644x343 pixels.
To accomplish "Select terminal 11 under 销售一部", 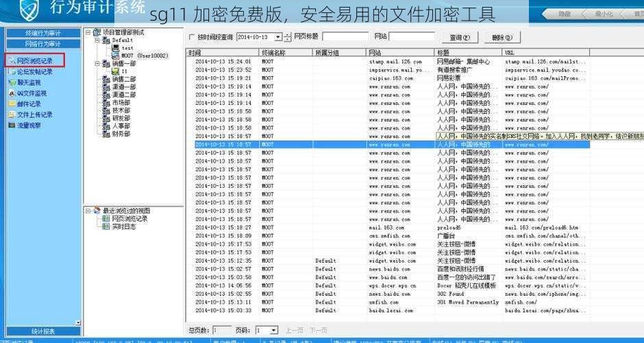I will (x=125, y=71).
